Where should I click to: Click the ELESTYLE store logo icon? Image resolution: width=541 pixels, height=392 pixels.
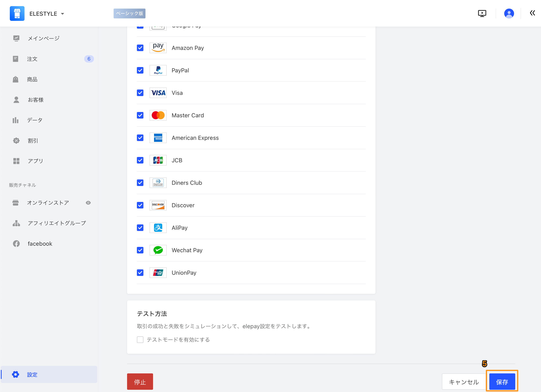[x=17, y=14]
